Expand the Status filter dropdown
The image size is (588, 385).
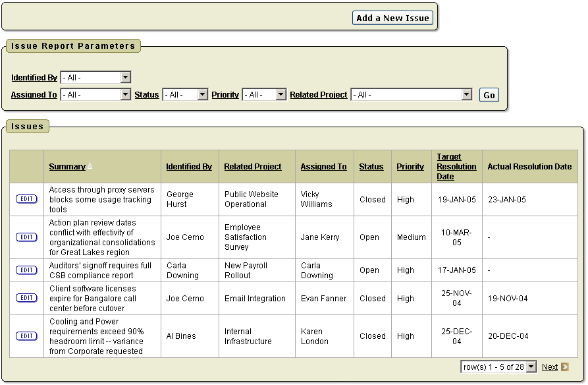pos(185,95)
